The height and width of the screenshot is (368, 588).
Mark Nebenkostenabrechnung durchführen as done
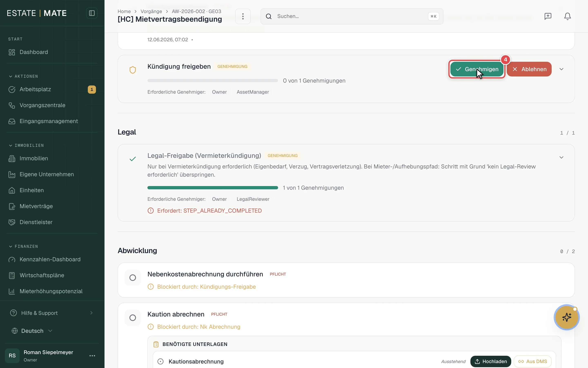[x=133, y=277]
